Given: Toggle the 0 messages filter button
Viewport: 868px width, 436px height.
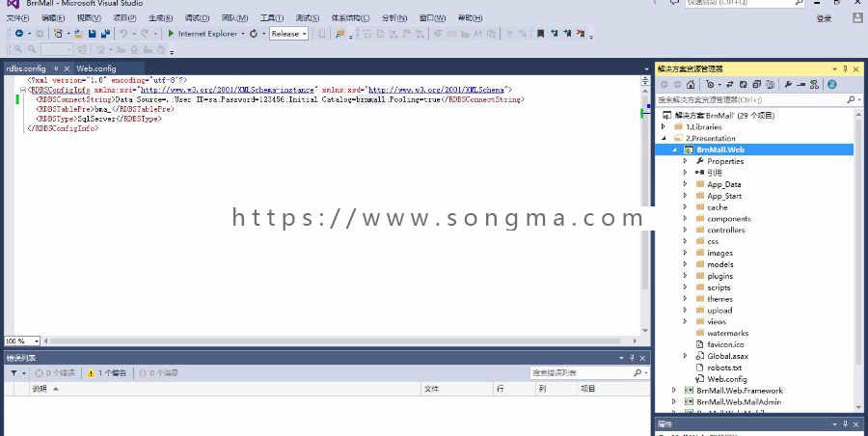Looking at the screenshot, I should tap(159, 373).
